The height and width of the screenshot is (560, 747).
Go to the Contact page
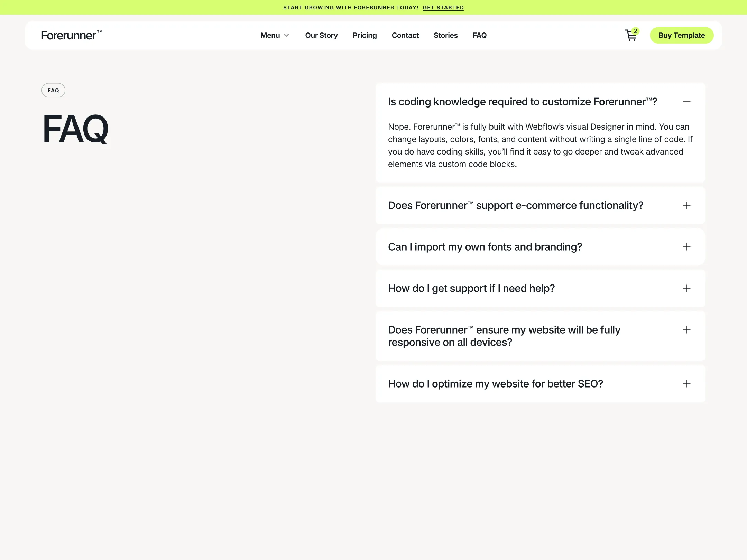coord(405,35)
